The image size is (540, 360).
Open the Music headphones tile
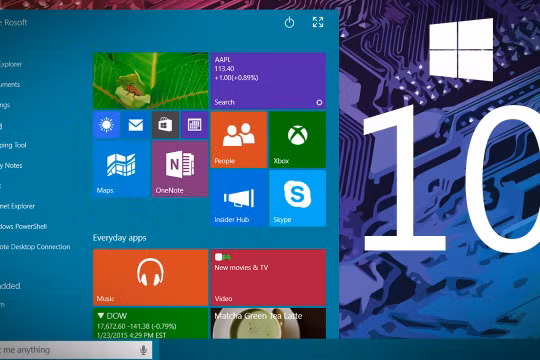point(150,278)
